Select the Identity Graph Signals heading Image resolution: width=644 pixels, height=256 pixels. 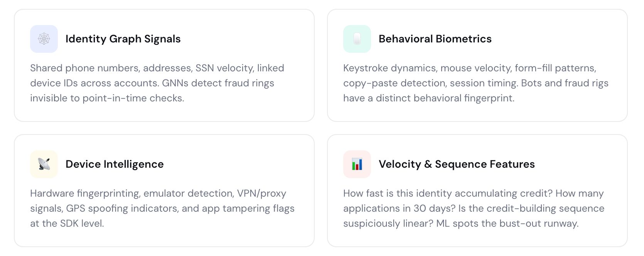123,39
